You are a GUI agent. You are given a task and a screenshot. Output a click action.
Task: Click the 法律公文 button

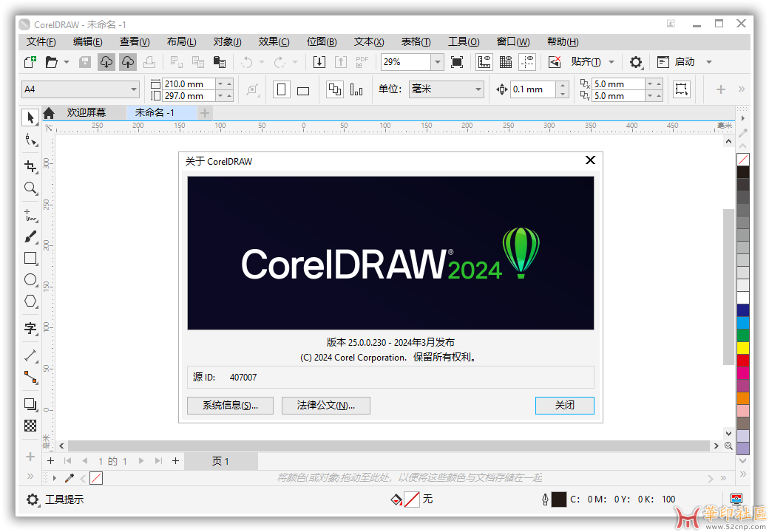pyautogui.click(x=325, y=406)
